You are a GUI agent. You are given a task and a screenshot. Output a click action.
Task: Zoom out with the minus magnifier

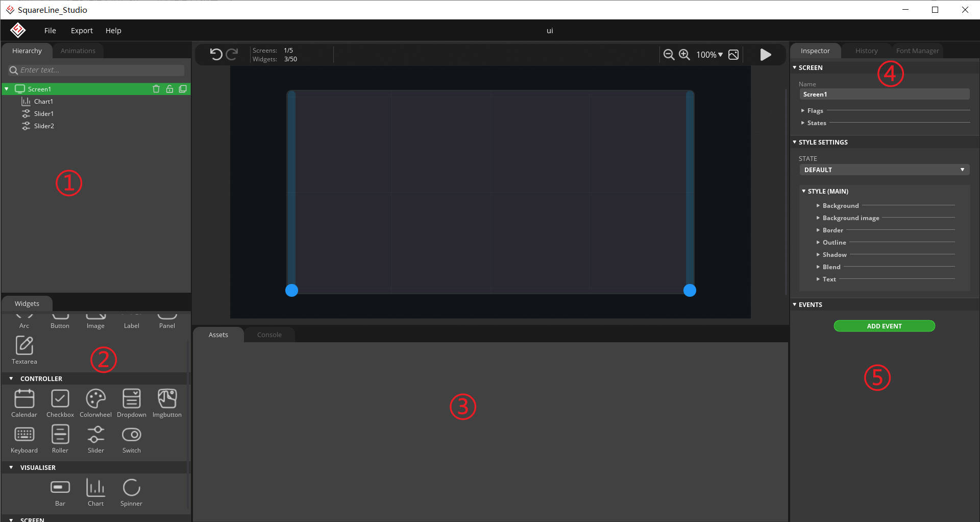pyautogui.click(x=669, y=55)
